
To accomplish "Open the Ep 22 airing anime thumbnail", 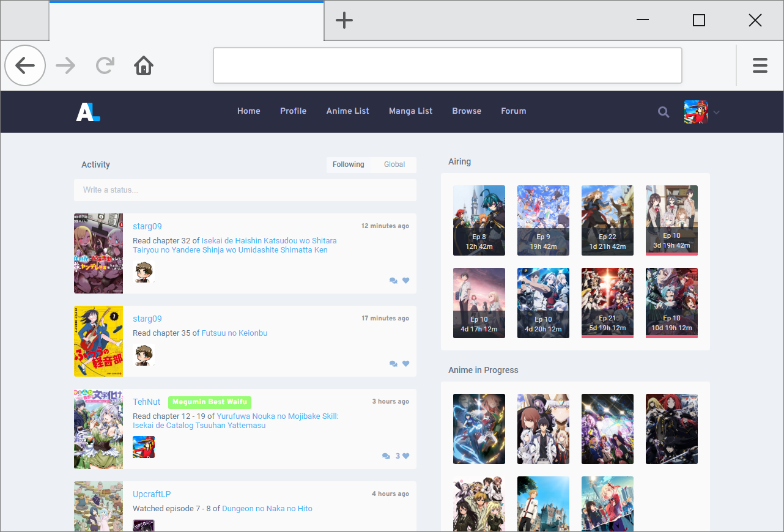I will (x=607, y=220).
